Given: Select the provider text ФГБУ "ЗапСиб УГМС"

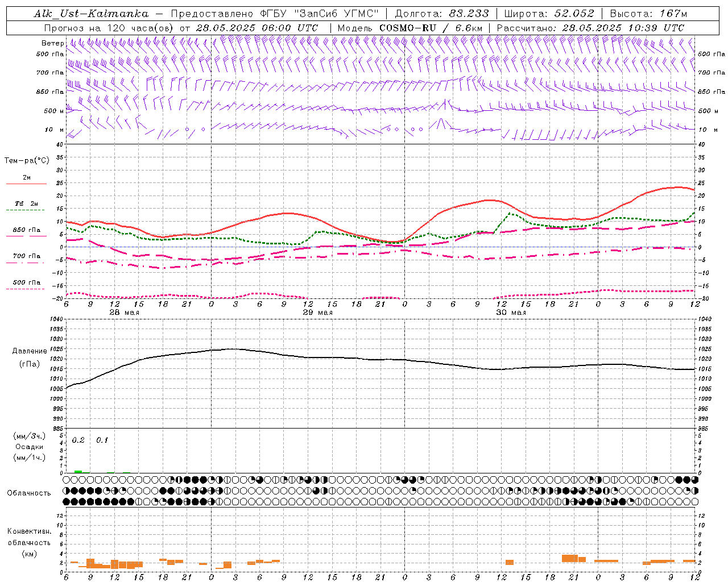Looking at the screenshot, I should pyautogui.click(x=319, y=14).
